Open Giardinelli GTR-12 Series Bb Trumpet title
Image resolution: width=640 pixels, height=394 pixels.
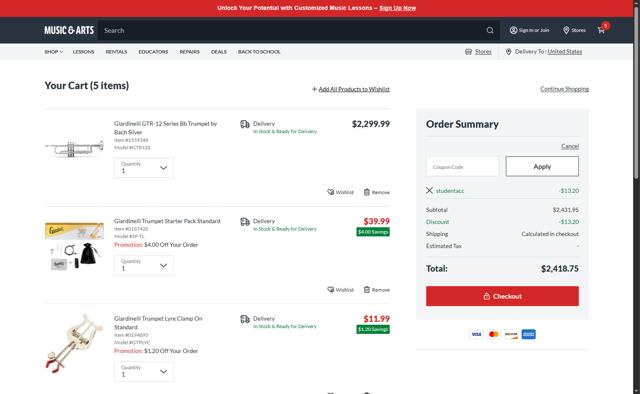(166, 128)
